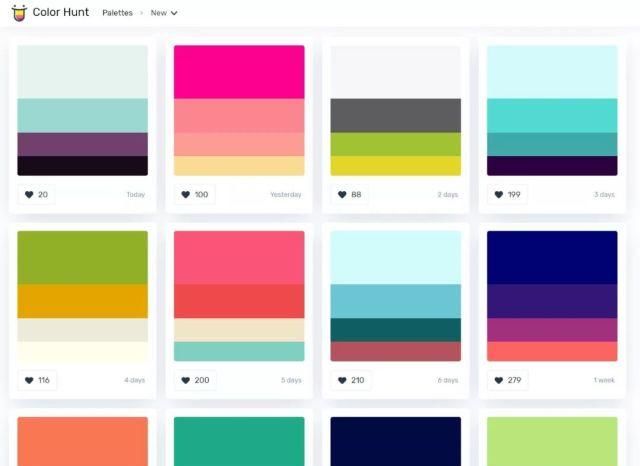Pick the navy blue swatch in 1-week palette
Image resolution: width=640 pixels, height=466 pixels.
[x=552, y=257]
